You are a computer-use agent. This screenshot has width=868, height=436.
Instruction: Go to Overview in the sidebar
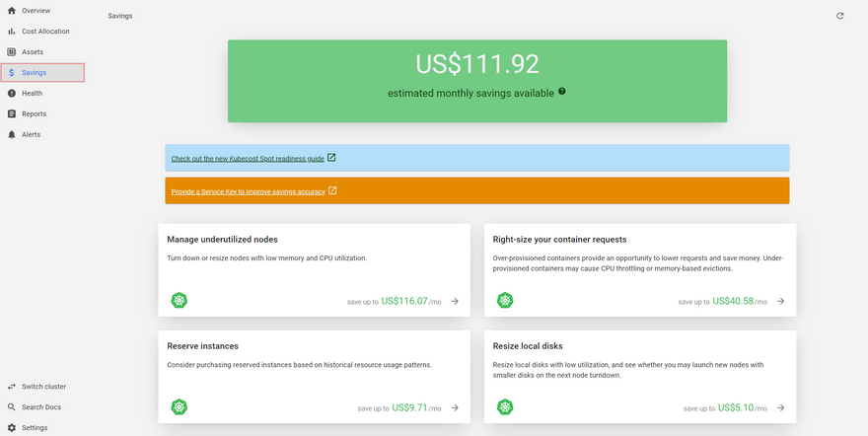36,11
